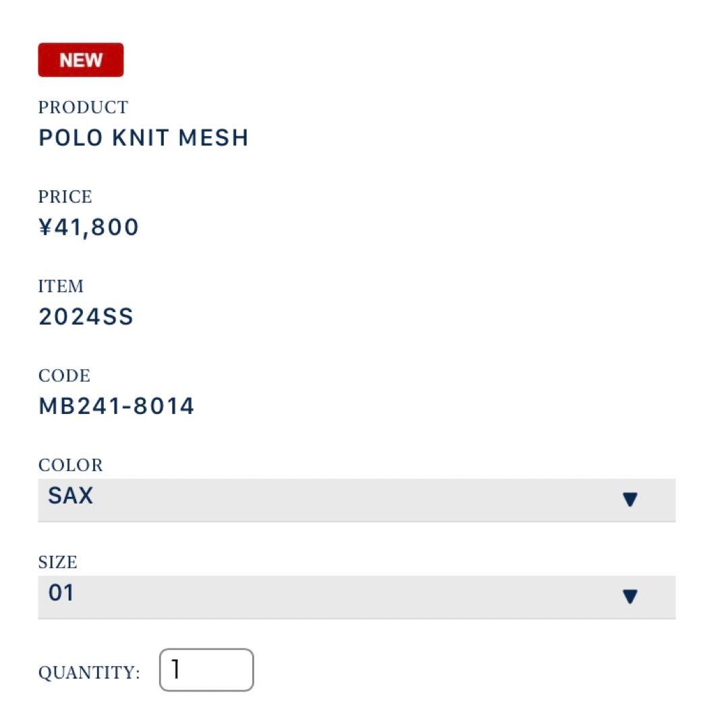Select the 2024SS item label

click(86, 316)
